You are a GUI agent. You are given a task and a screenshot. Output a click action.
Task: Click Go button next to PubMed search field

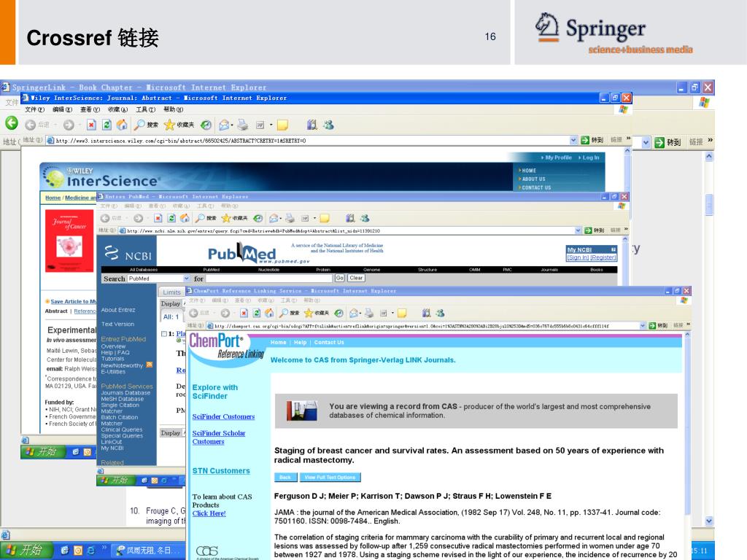[340, 278]
